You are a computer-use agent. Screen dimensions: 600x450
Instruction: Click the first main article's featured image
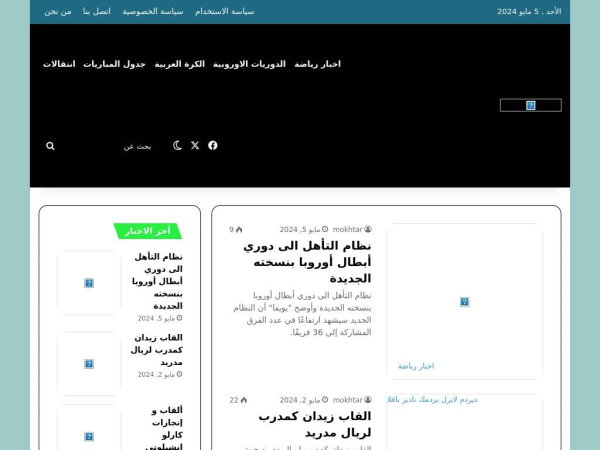(x=464, y=300)
